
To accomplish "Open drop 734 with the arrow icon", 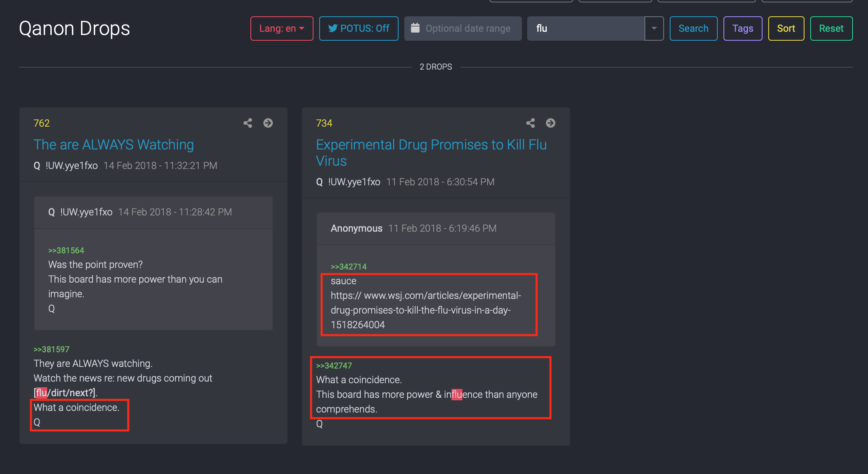I will pyautogui.click(x=550, y=123).
